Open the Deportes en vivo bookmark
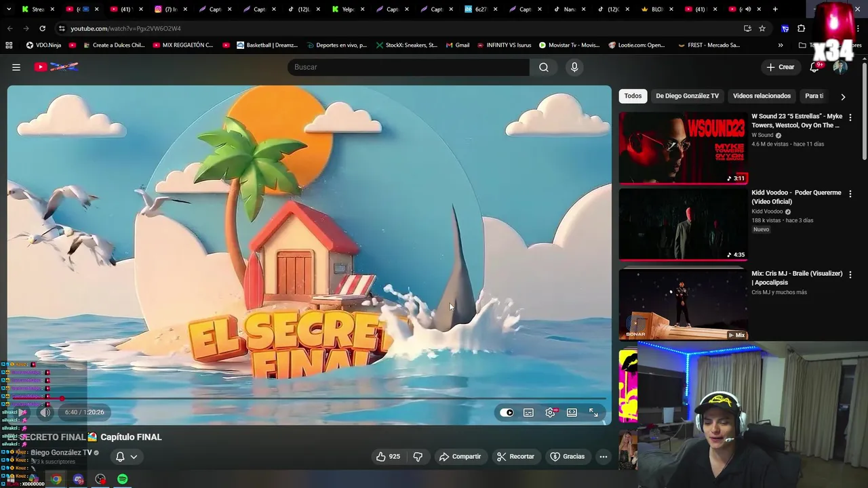 click(x=336, y=45)
